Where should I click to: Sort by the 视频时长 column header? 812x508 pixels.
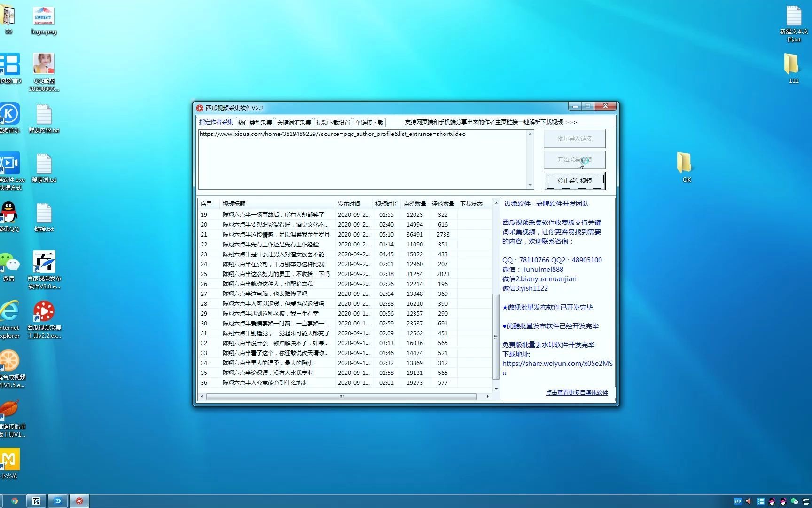click(386, 204)
